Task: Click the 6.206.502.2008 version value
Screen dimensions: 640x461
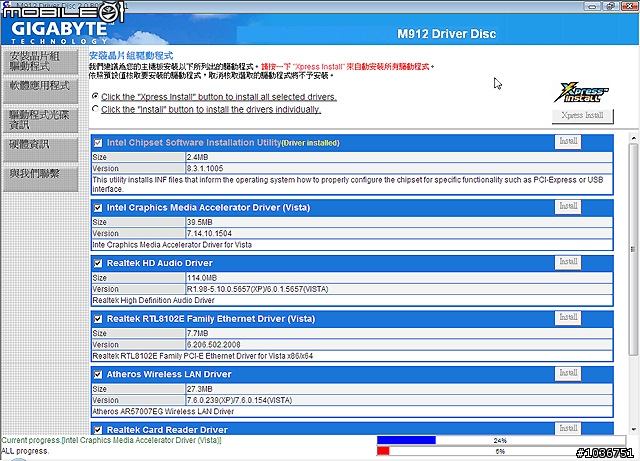Action: click(213, 345)
